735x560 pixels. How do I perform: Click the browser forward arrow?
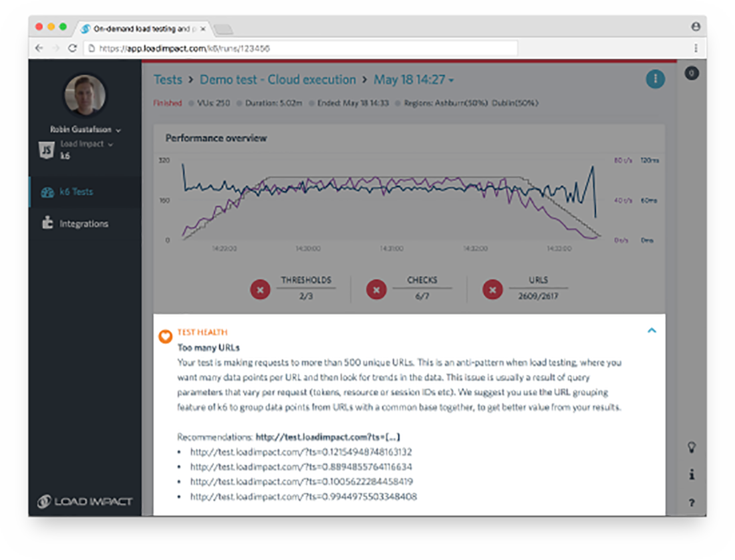[55, 48]
